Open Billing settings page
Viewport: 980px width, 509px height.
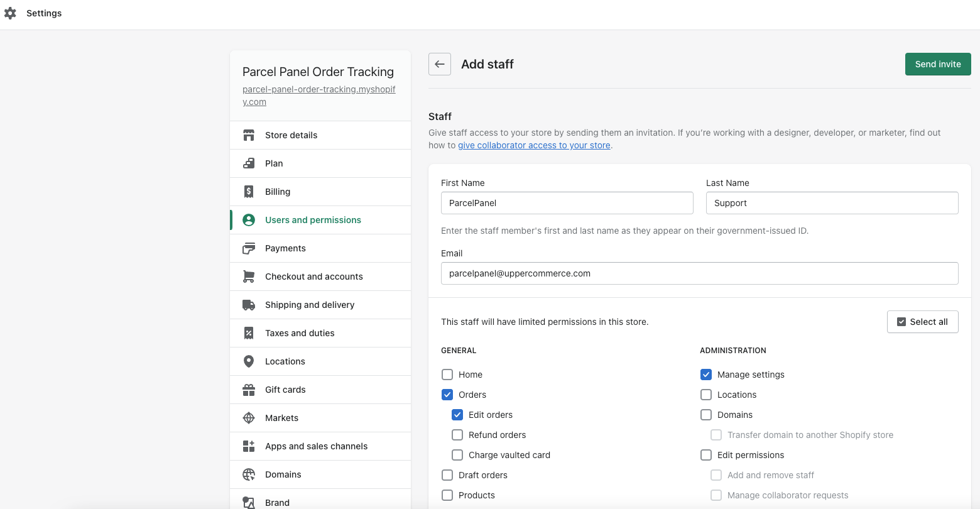tap(320, 192)
